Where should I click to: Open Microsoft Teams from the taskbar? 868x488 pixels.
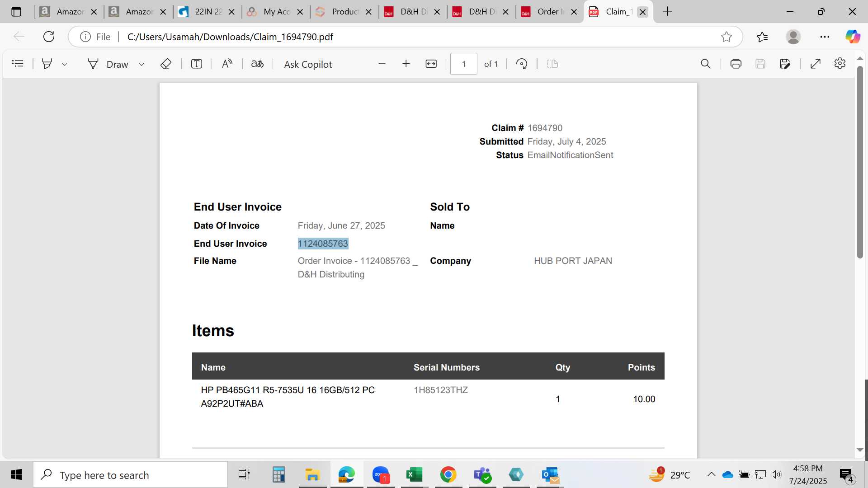(x=482, y=475)
